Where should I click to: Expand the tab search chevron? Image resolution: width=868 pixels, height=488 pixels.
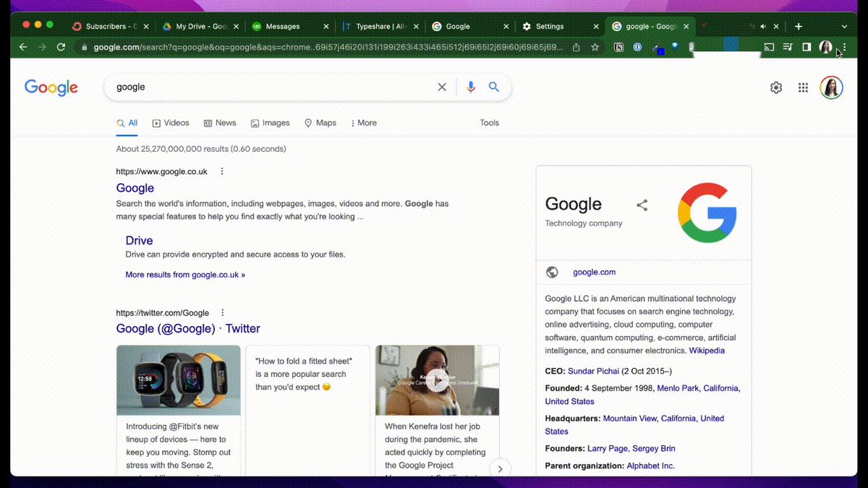(844, 26)
